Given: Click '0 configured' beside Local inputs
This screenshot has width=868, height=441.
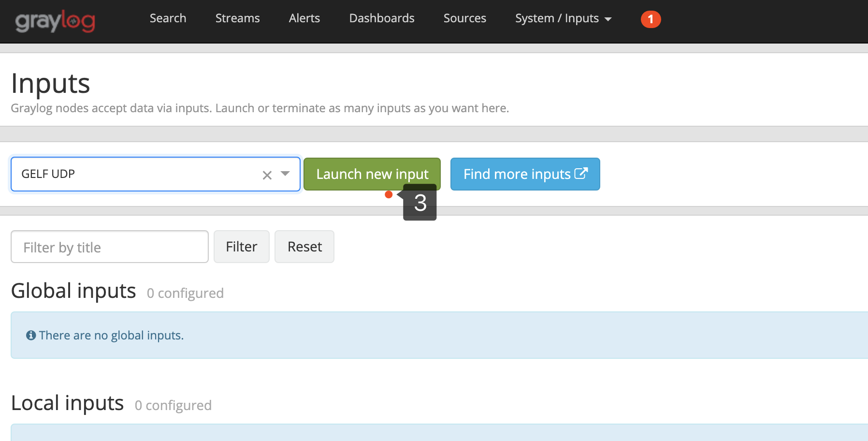Looking at the screenshot, I should pos(173,405).
